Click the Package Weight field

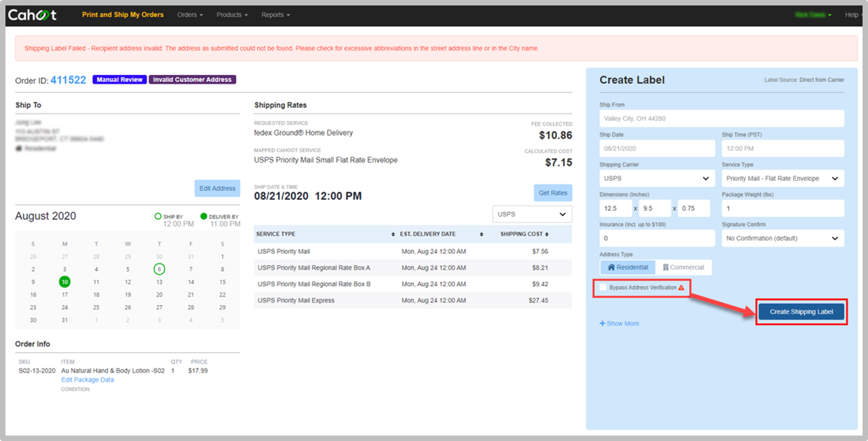(783, 208)
